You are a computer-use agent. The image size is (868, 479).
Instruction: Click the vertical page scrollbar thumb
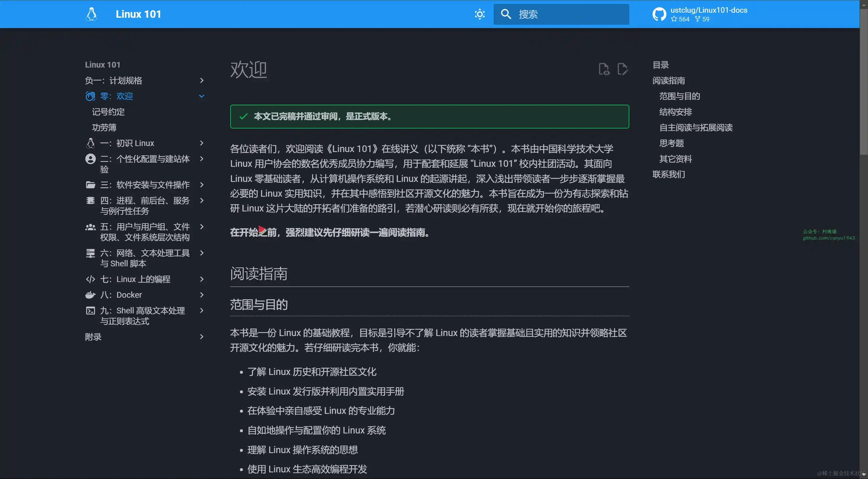point(863,82)
